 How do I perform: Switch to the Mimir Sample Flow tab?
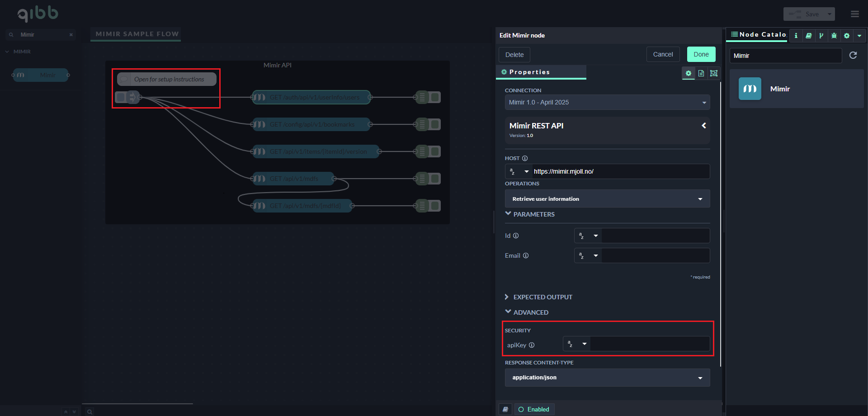click(x=137, y=34)
